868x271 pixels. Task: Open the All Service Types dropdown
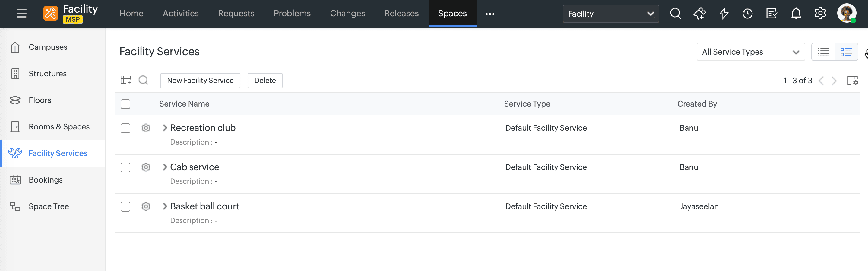pyautogui.click(x=750, y=52)
